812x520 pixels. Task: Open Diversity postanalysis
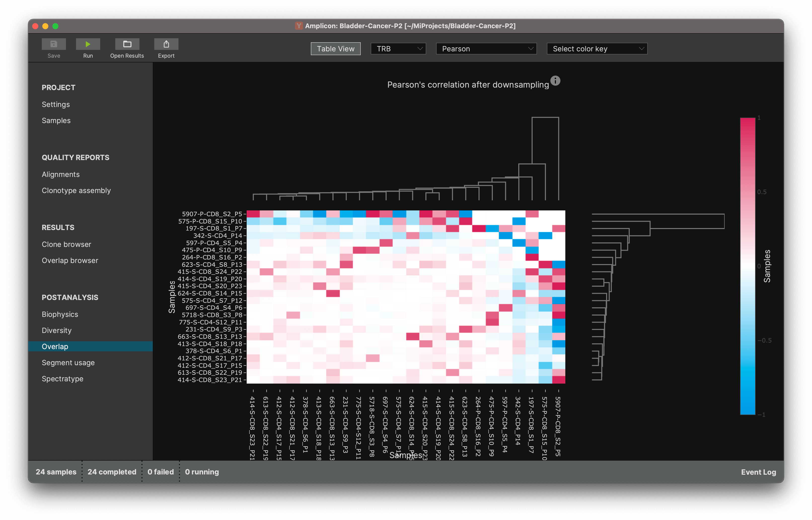57,330
